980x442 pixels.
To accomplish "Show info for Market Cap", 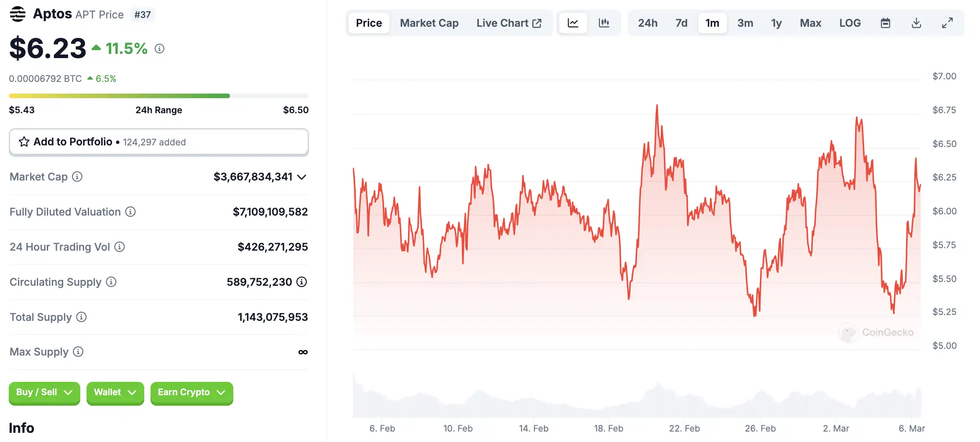I will pyautogui.click(x=77, y=177).
